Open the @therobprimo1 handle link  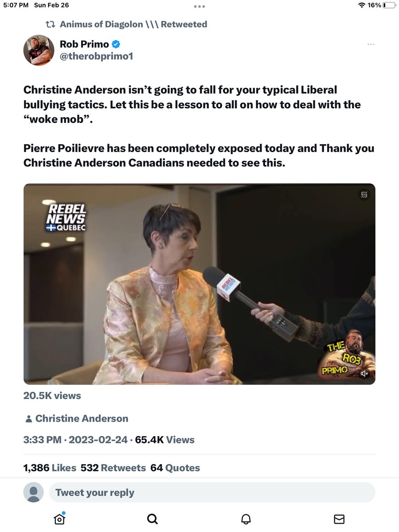[96, 56]
